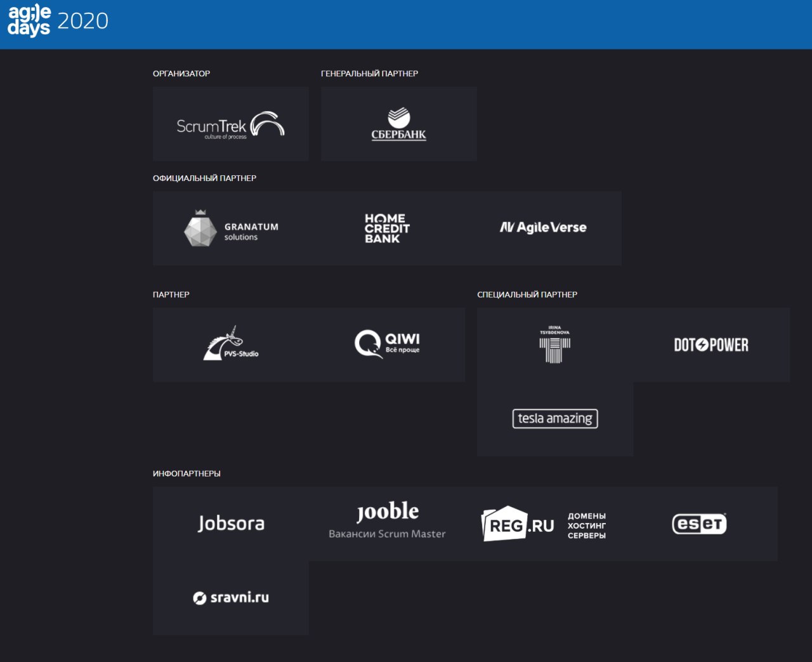The height and width of the screenshot is (662, 812).
Task: Open the sravni.ru logo
Action: pyautogui.click(x=231, y=598)
